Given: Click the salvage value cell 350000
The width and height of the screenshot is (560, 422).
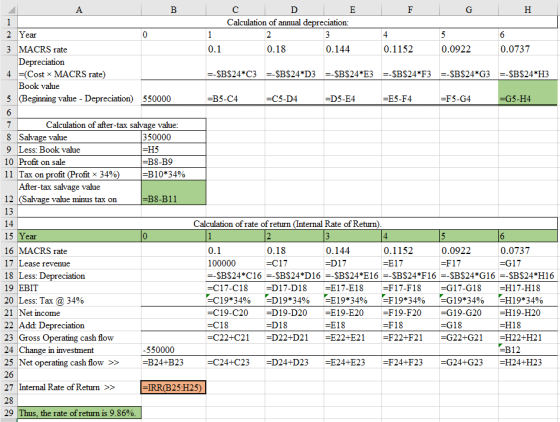Looking at the screenshot, I should [x=174, y=137].
